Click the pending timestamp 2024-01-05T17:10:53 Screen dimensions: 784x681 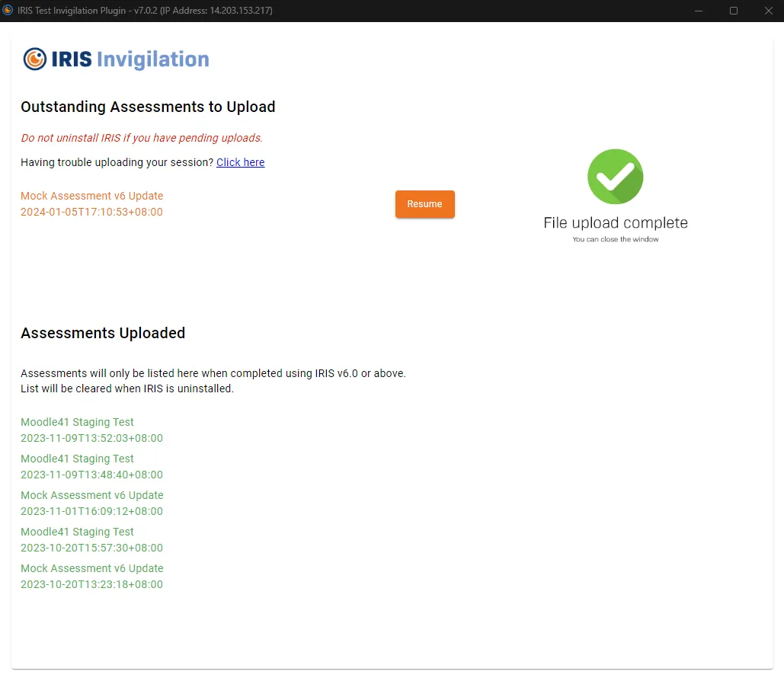tap(91, 212)
